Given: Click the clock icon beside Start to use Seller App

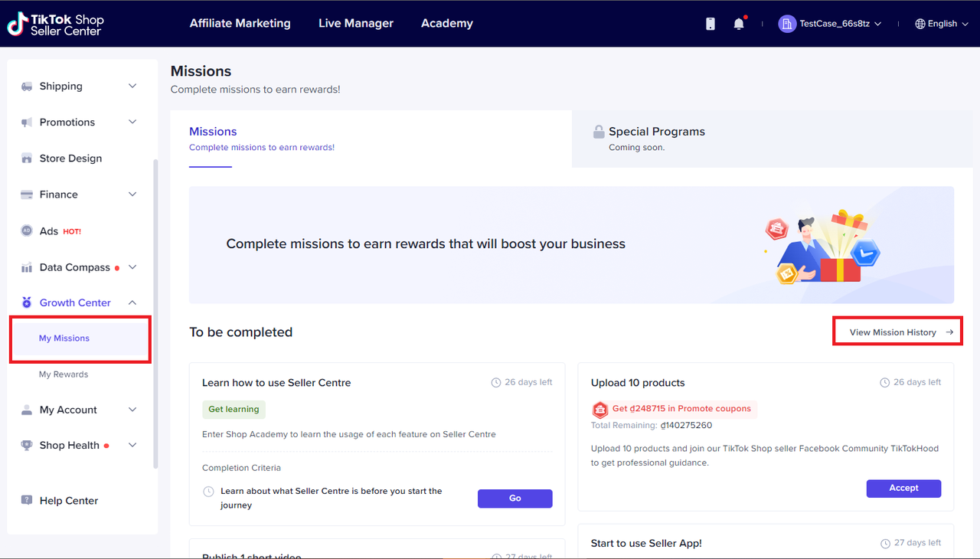Looking at the screenshot, I should pyautogui.click(x=885, y=543).
